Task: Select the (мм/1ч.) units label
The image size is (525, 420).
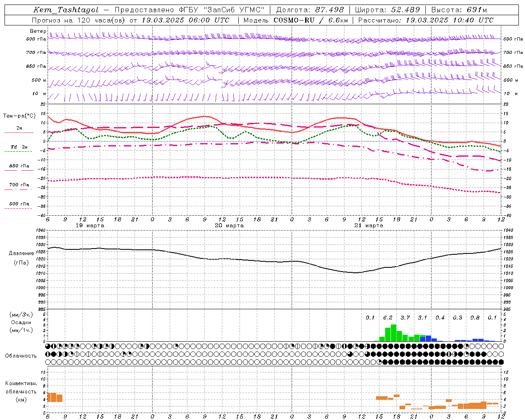Action: [x=21, y=330]
